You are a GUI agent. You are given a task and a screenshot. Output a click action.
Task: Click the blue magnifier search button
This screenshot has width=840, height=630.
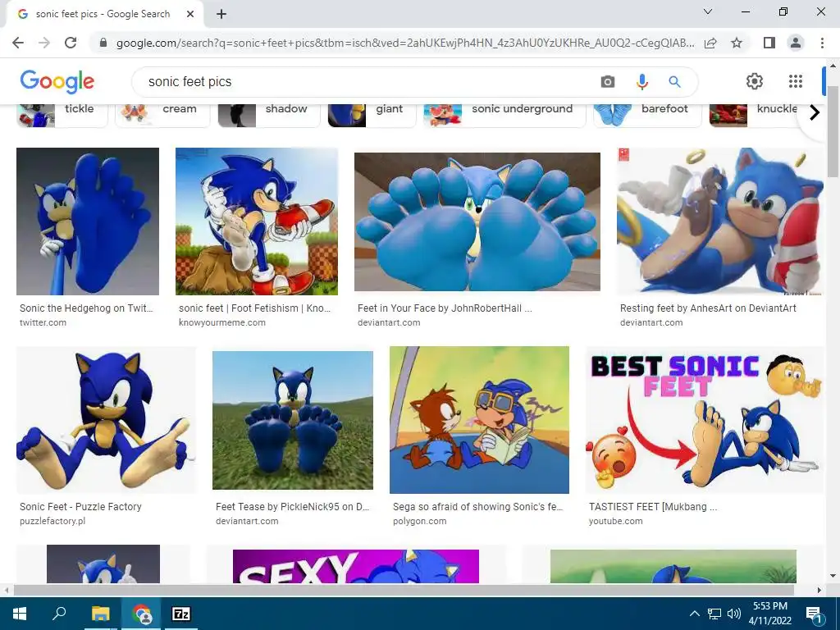[x=674, y=81]
